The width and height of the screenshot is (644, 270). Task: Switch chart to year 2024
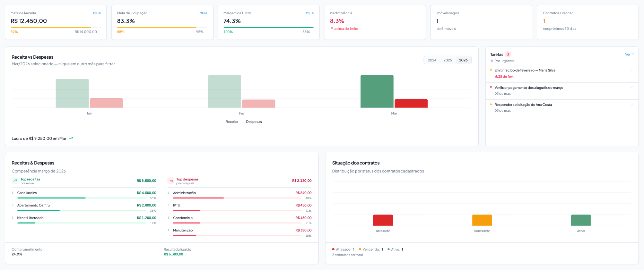(432, 60)
